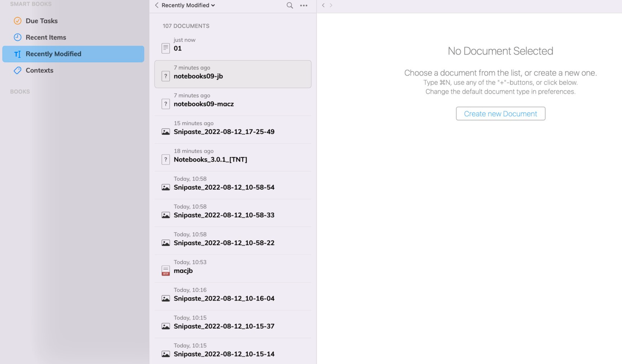622x364 pixels.
Task: Click the Recent Items clock icon
Action: tap(18, 37)
